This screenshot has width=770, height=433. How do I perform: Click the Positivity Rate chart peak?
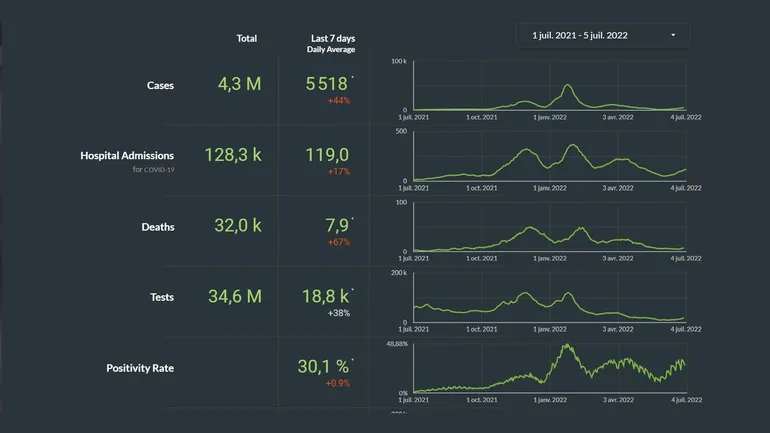pyautogui.click(x=567, y=346)
